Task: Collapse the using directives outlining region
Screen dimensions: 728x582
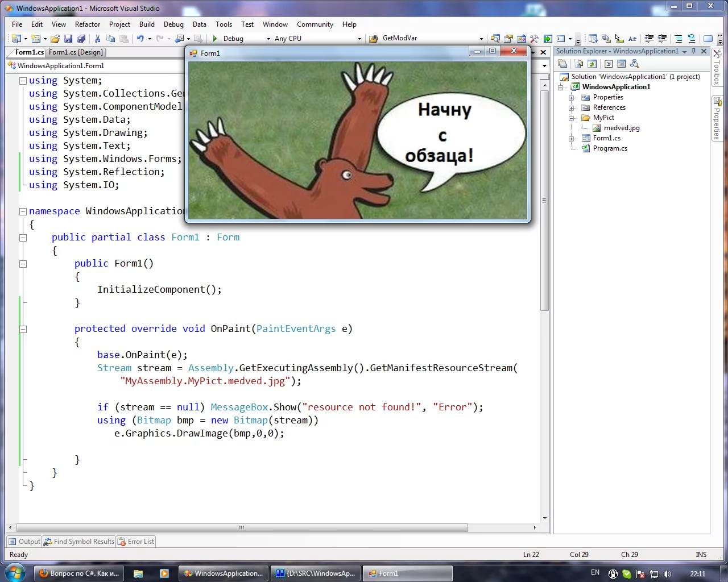Action: [23, 81]
